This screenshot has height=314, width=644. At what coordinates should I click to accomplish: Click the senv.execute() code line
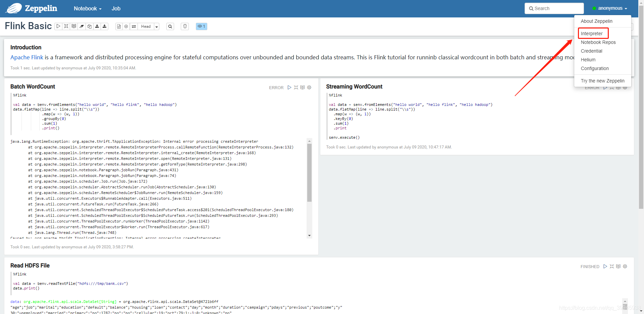coord(344,137)
